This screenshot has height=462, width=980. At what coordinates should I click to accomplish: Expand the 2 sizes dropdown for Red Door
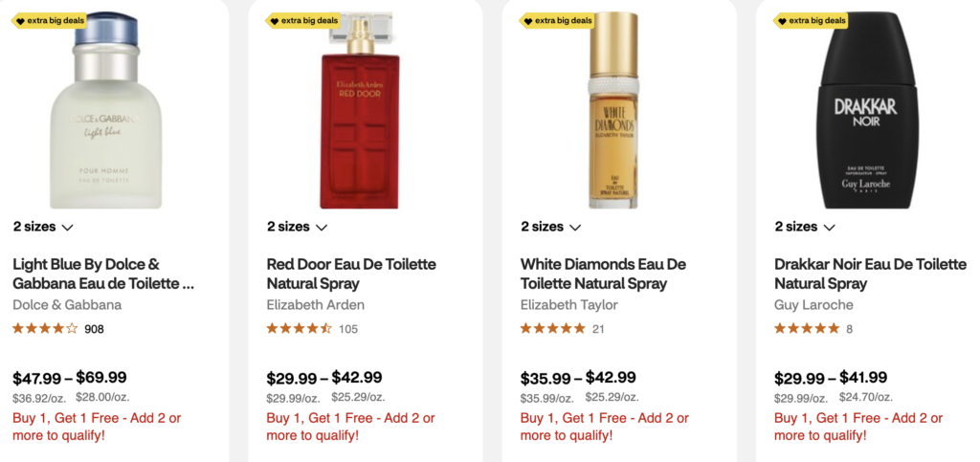click(297, 227)
